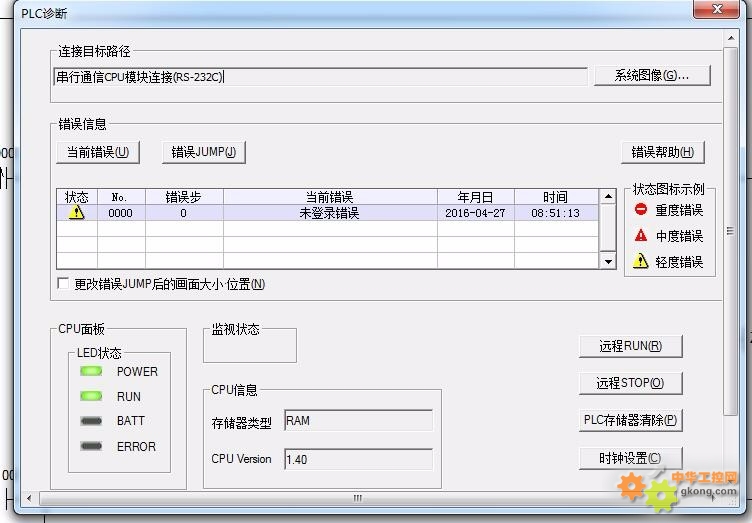Click the 2016-04-27 date cell
Screen dimensions: 752x523
[476, 213]
